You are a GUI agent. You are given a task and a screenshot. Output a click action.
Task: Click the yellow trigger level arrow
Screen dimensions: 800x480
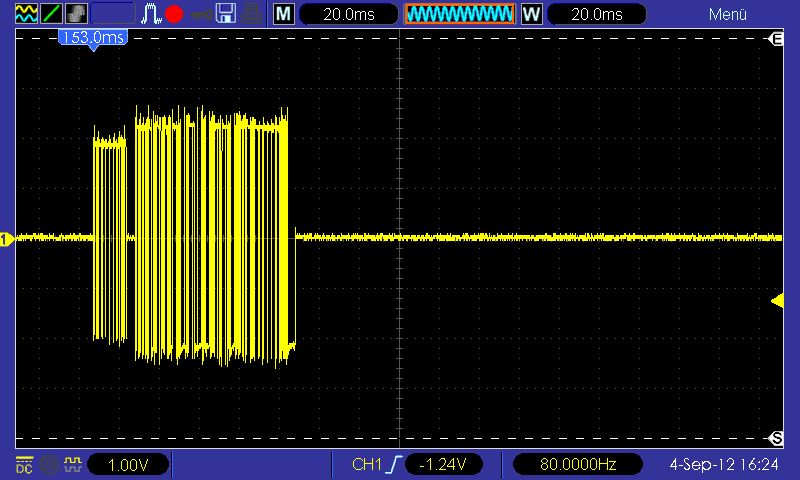tap(777, 300)
